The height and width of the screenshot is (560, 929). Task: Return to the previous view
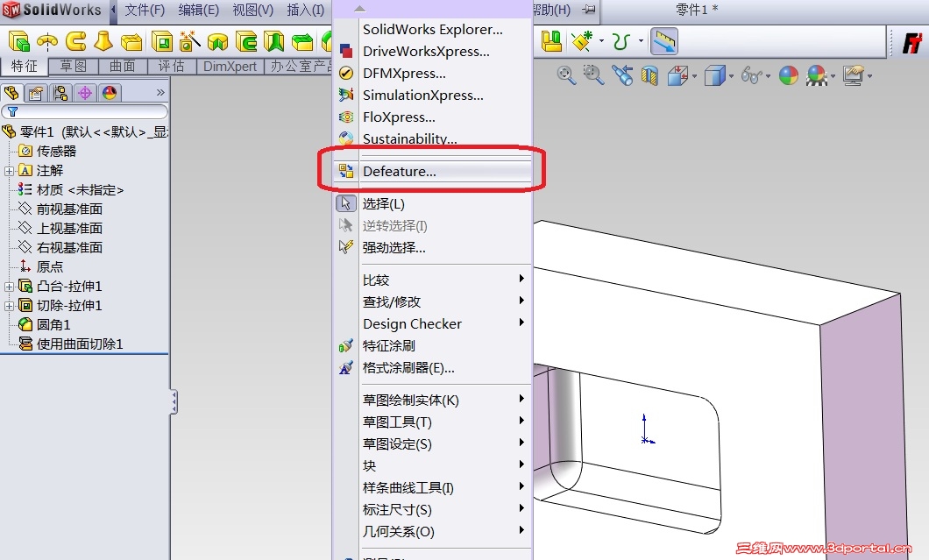pos(622,75)
